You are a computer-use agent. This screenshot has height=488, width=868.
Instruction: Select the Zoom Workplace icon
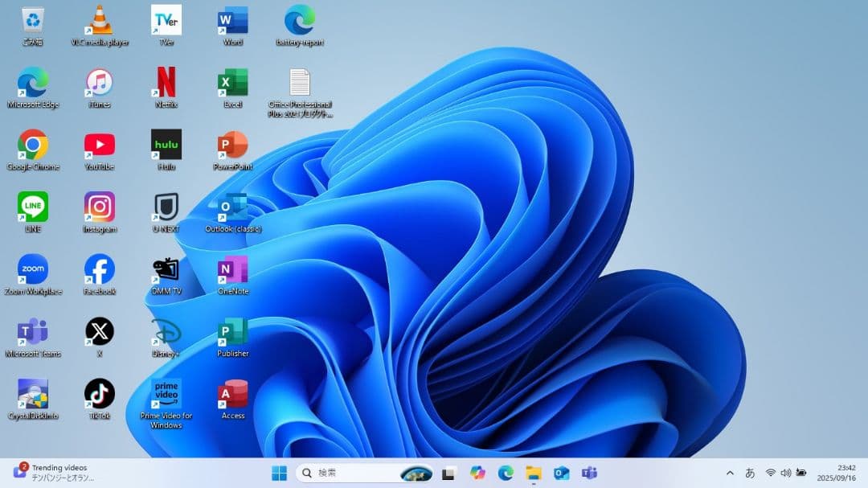click(x=33, y=269)
